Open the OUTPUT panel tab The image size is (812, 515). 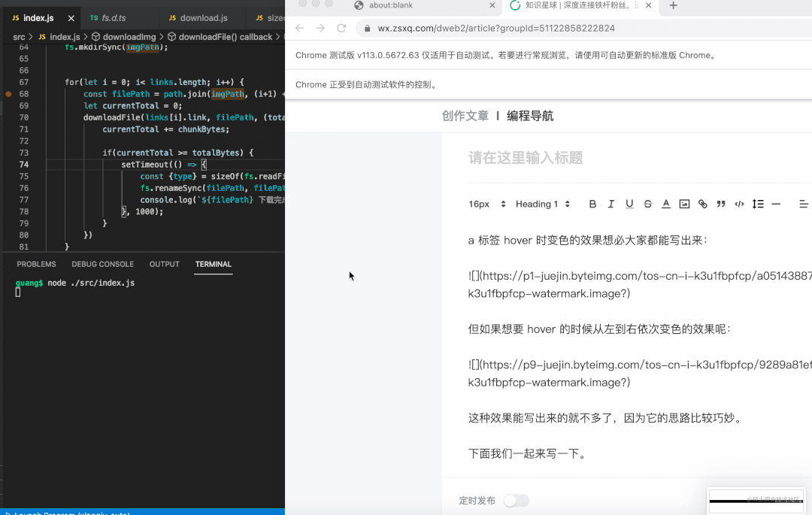coord(164,264)
